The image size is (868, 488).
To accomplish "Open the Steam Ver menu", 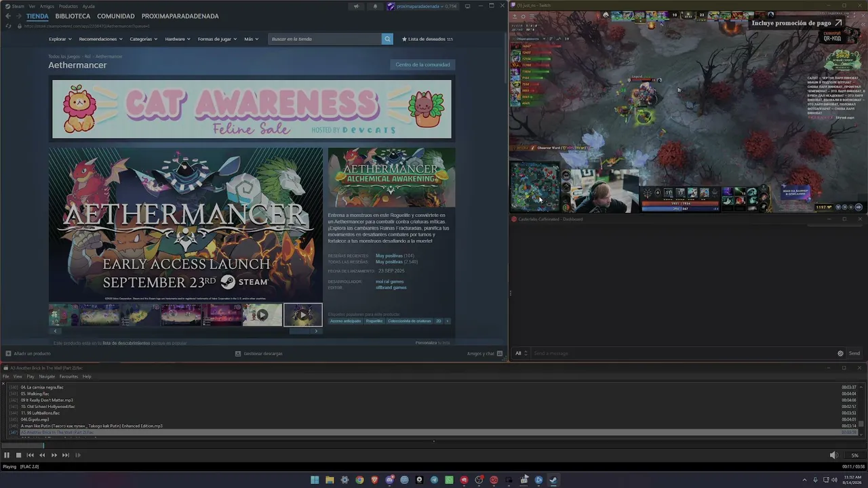I will click(32, 6).
